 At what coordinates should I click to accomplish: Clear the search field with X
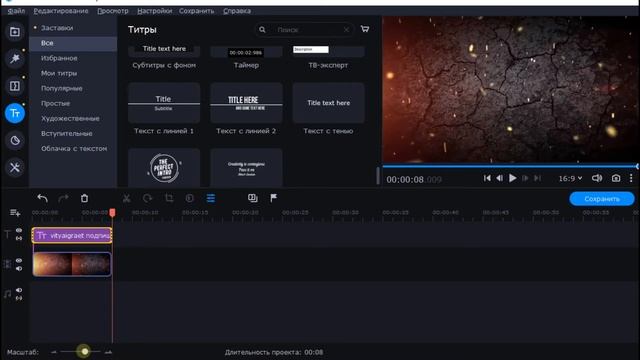[346, 30]
